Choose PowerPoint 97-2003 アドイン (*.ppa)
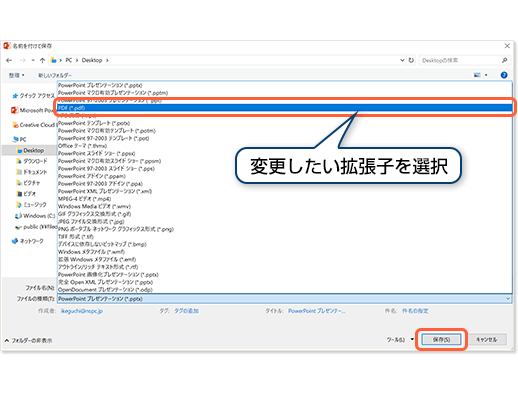518x395 pixels. pos(285,184)
